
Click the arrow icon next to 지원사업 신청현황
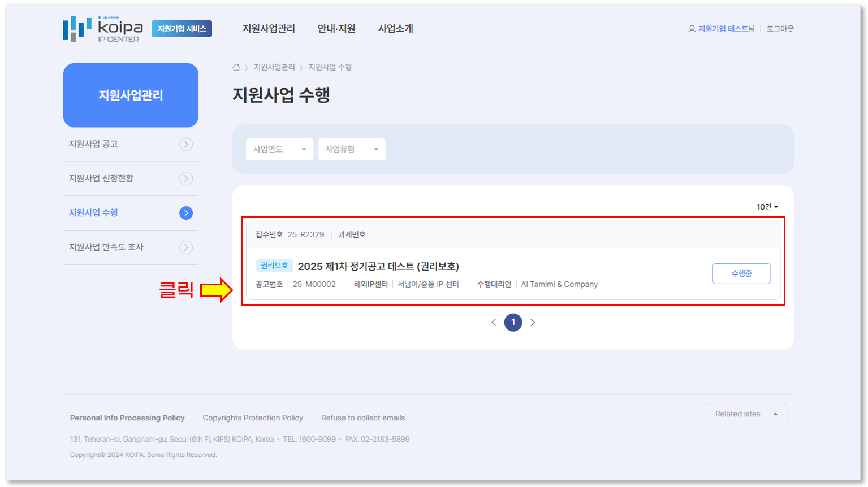186,179
